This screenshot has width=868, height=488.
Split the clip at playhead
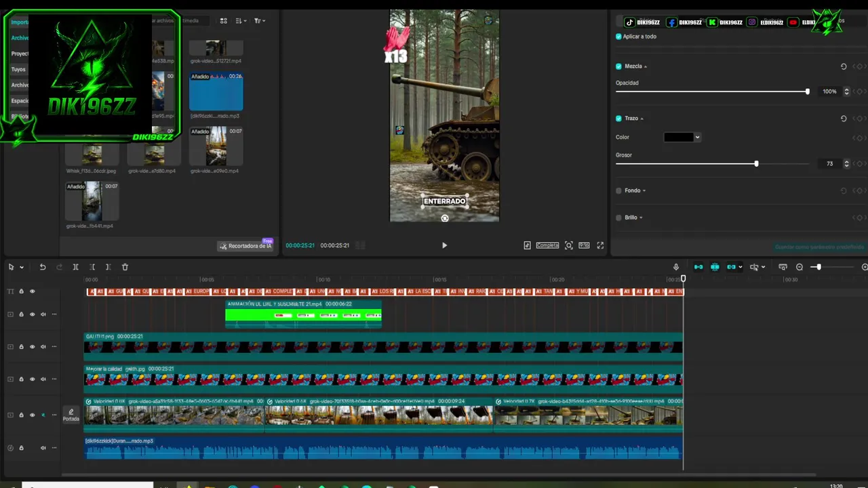tap(75, 267)
